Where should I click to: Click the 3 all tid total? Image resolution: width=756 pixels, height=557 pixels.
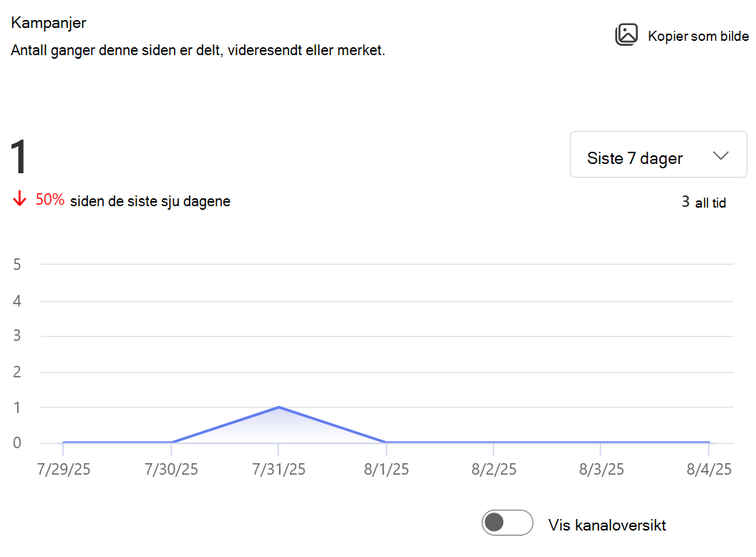(x=704, y=202)
